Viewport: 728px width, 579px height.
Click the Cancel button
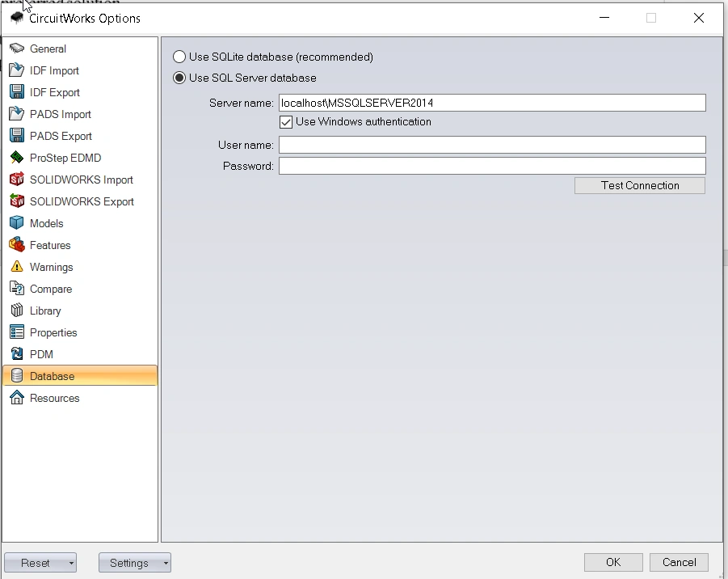coord(679,562)
